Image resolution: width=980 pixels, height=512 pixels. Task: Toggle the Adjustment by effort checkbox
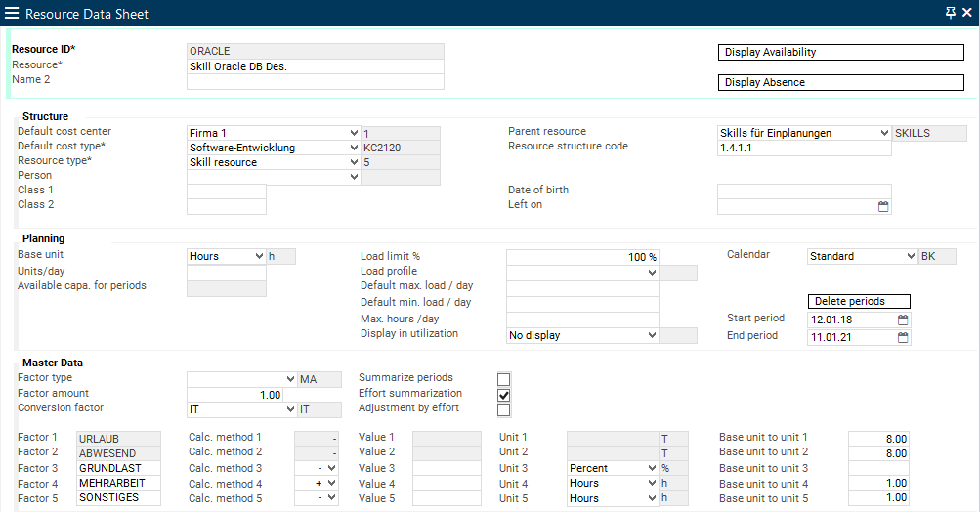click(504, 410)
